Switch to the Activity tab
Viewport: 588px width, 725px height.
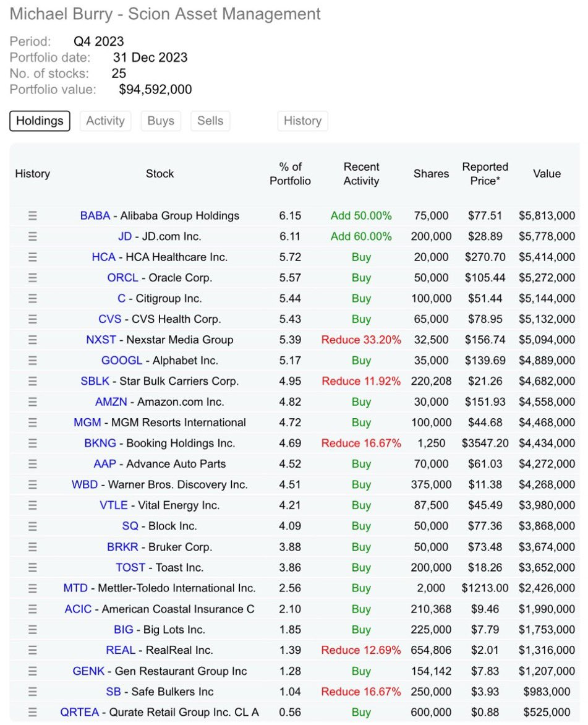[105, 121]
